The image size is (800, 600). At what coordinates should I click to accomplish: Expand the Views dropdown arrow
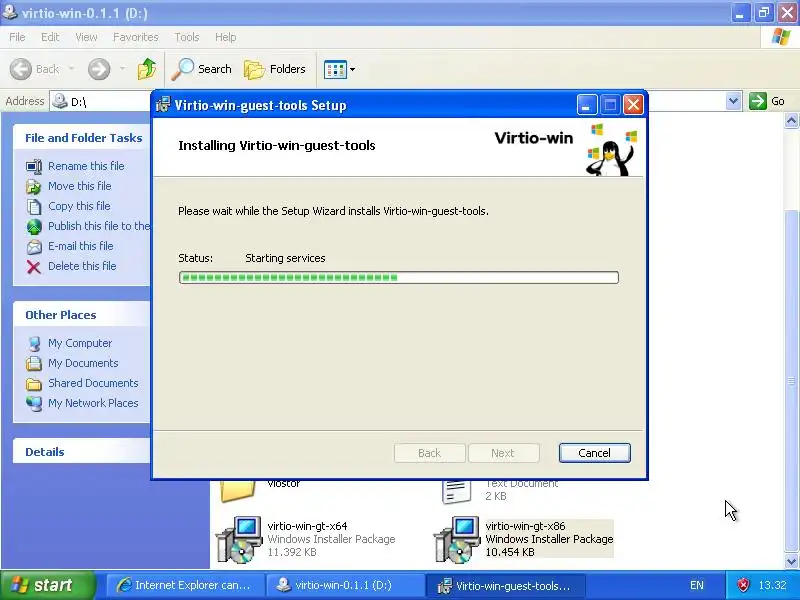[352, 69]
